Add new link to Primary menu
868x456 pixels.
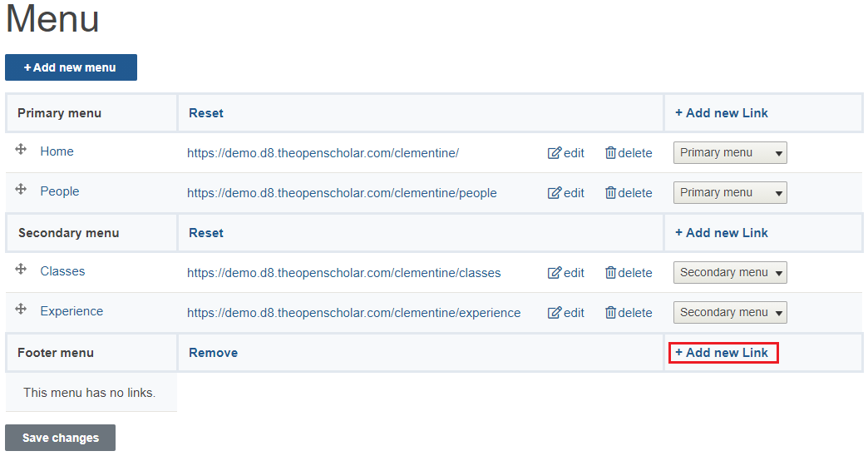(722, 113)
